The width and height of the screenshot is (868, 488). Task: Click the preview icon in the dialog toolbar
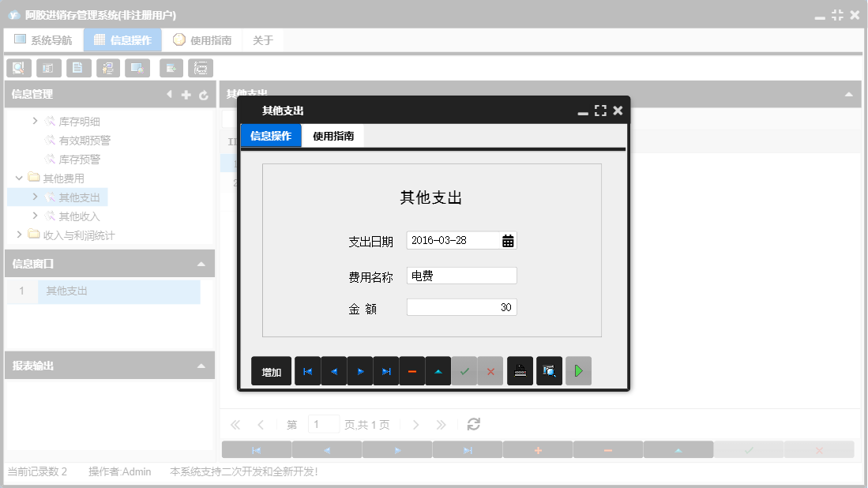pyautogui.click(x=549, y=370)
